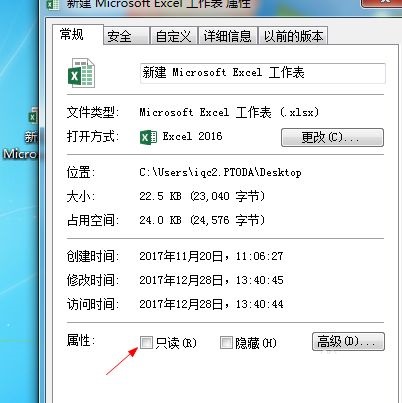Viewport: 402px width, 403px height.
Task: Click the creation time 2017年11月20日 value
Action: tap(181, 256)
